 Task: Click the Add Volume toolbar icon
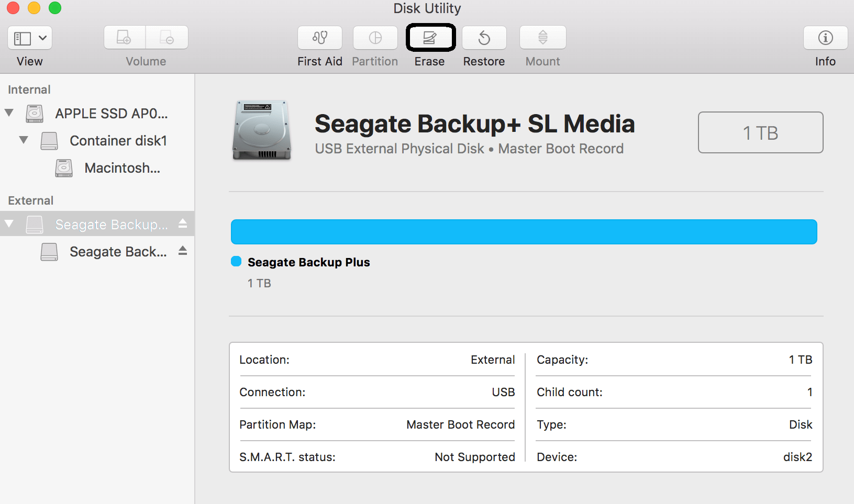coord(125,38)
